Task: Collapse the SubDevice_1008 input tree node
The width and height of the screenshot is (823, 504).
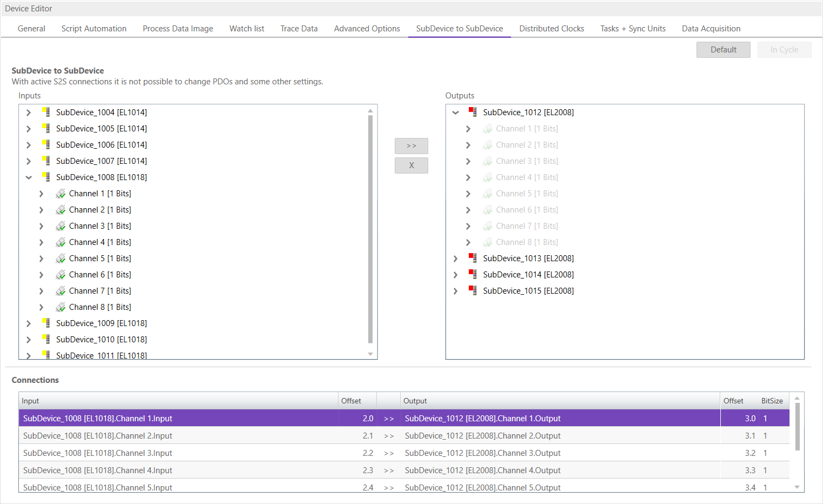Action: click(x=29, y=177)
